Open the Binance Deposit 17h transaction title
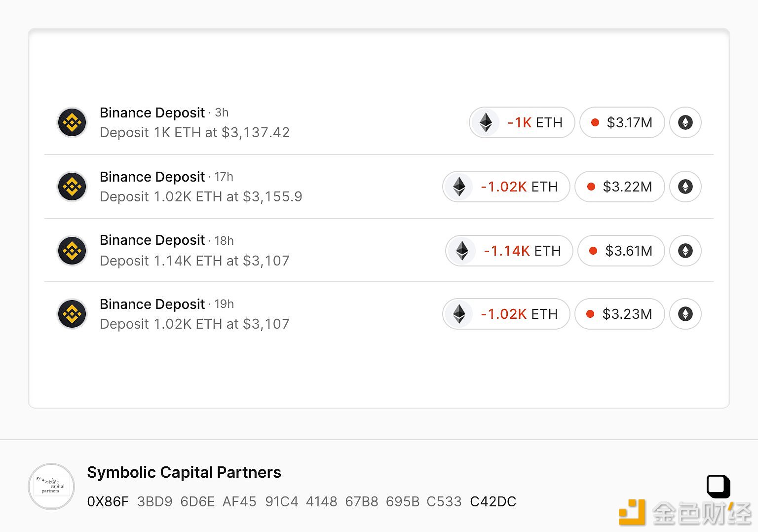758x532 pixels. pyautogui.click(x=152, y=177)
